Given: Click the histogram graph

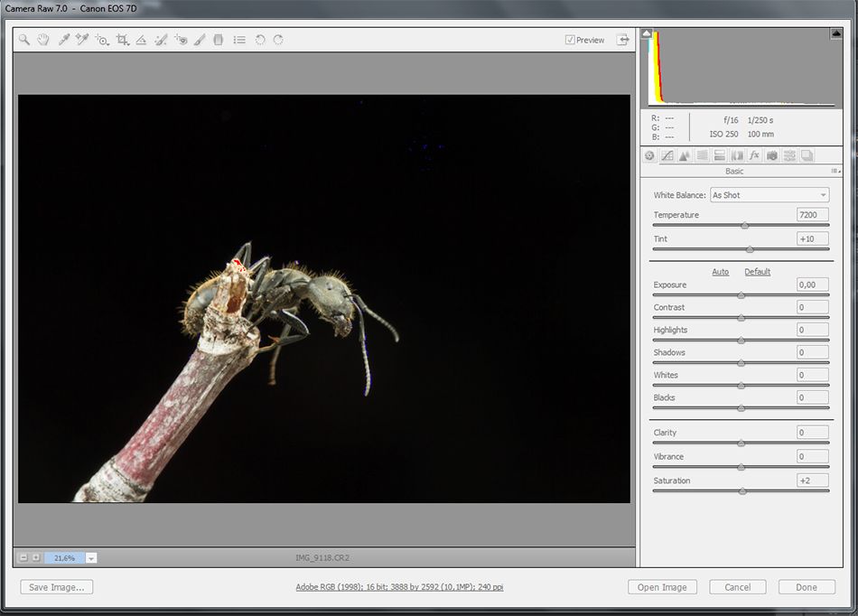Looking at the screenshot, I should click(741, 67).
